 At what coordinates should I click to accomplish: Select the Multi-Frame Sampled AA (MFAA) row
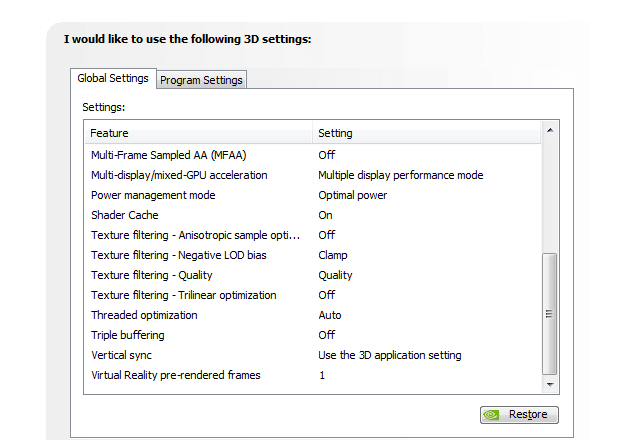(168, 155)
